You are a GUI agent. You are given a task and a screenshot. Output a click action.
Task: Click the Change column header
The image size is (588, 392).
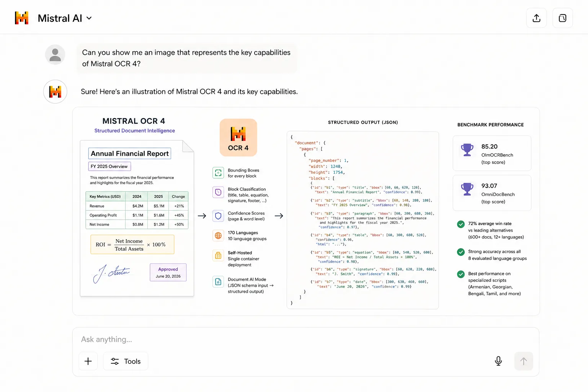click(x=178, y=196)
